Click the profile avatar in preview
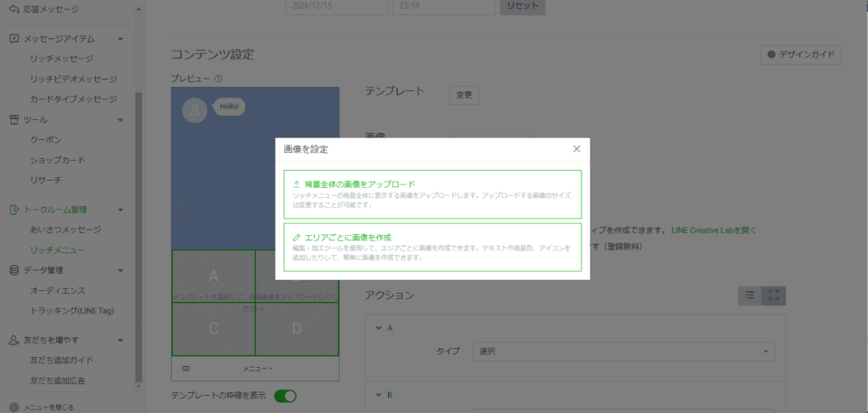This screenshot has width=868, height=413. tap(195, 110)
